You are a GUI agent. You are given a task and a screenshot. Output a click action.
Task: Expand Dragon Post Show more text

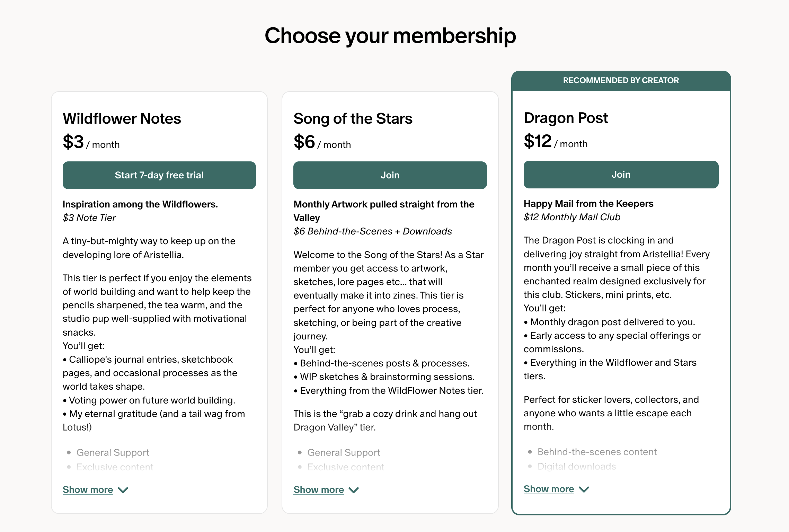(x=549, y=489)
